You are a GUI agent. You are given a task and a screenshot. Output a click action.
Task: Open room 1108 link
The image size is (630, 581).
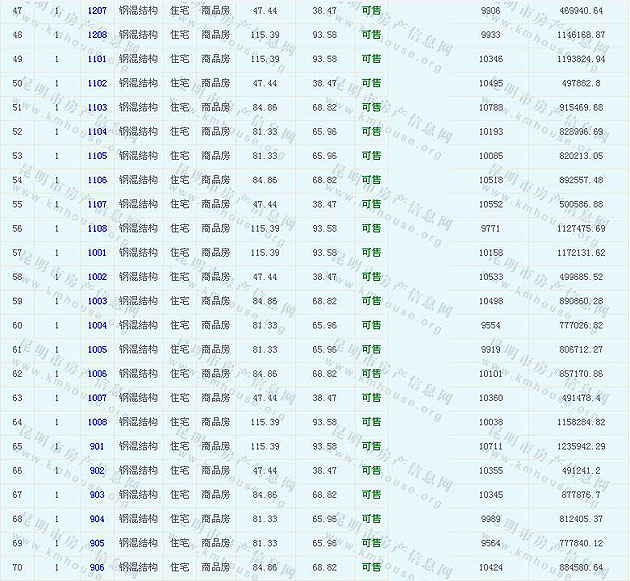pyautogui.click(x=97, y=229)
